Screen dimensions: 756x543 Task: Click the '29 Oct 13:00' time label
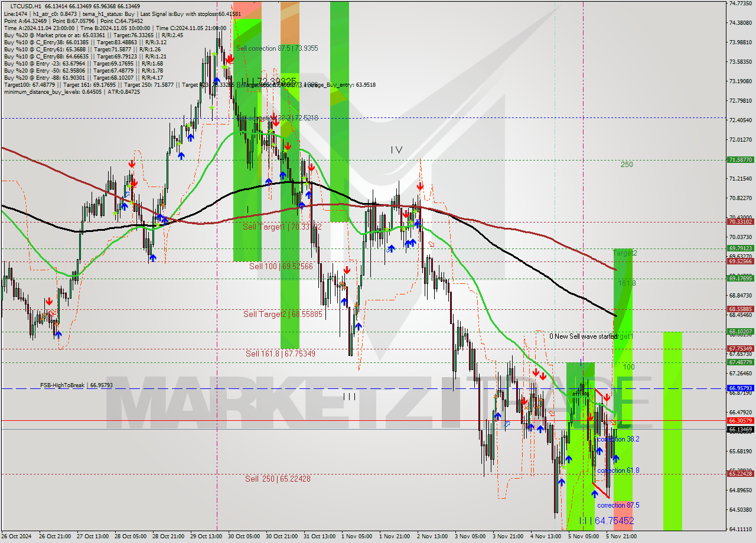(206, 537)
